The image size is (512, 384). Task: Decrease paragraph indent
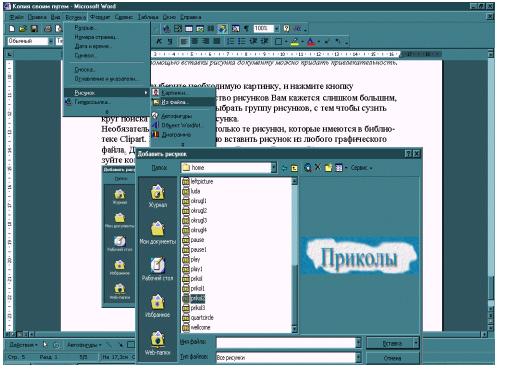coord(254,41)
